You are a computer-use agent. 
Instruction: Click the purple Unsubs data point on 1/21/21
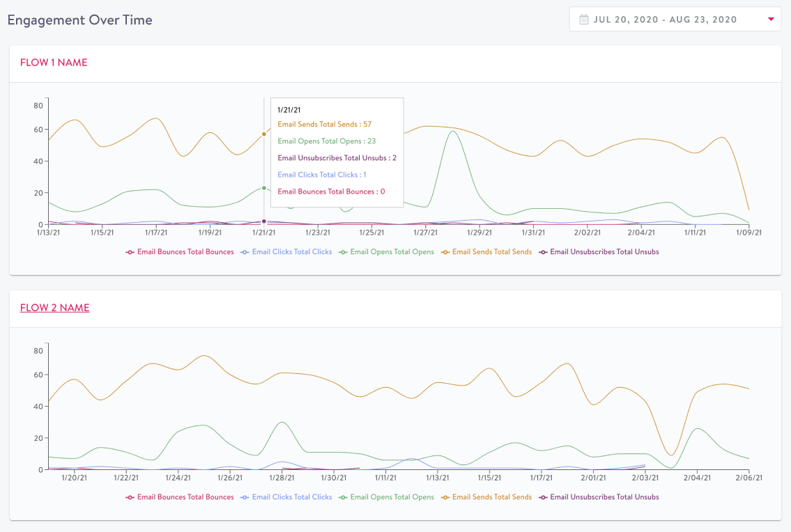264,221
